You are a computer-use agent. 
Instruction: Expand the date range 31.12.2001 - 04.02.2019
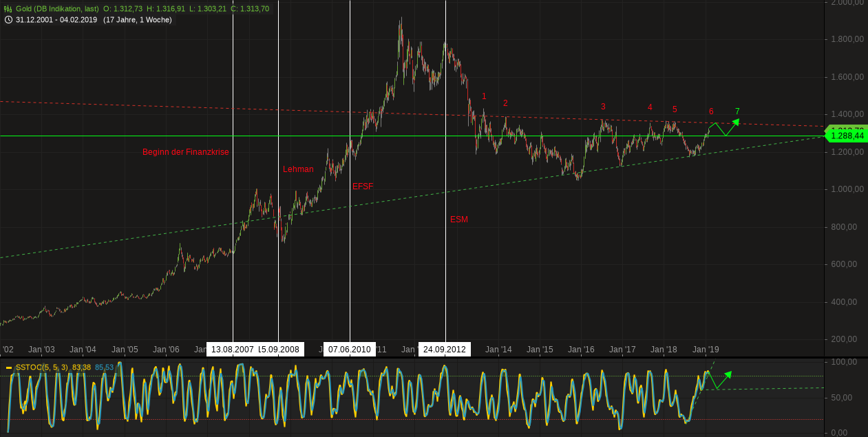coord(56,20)
